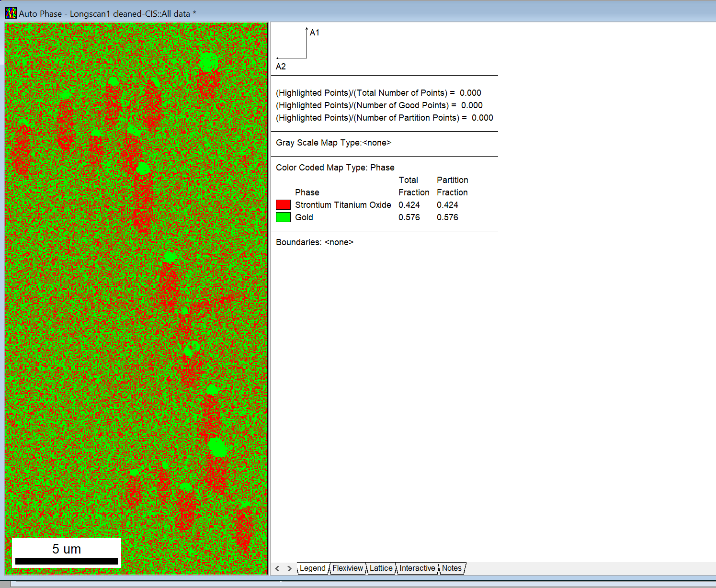Open the Boundaries selector

[x=314, y=242]
